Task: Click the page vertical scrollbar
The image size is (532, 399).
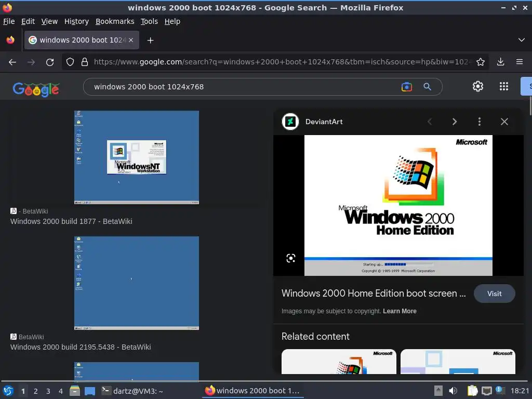Action: tap(530, 107)
